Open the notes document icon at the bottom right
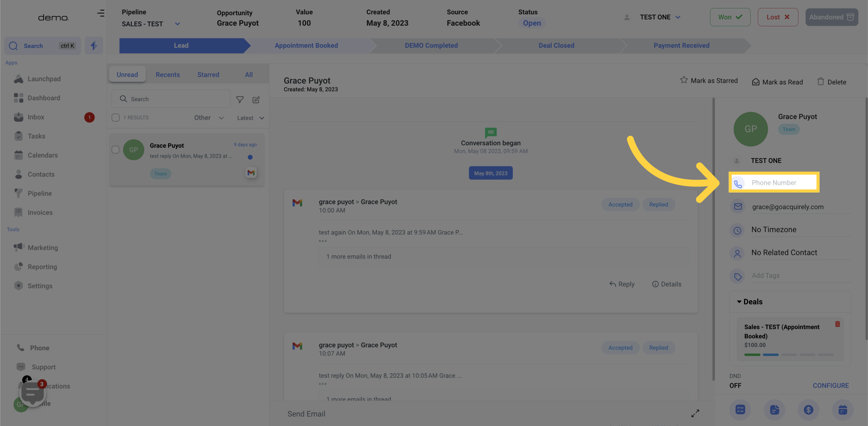The image size is (868, 426). 774,410
